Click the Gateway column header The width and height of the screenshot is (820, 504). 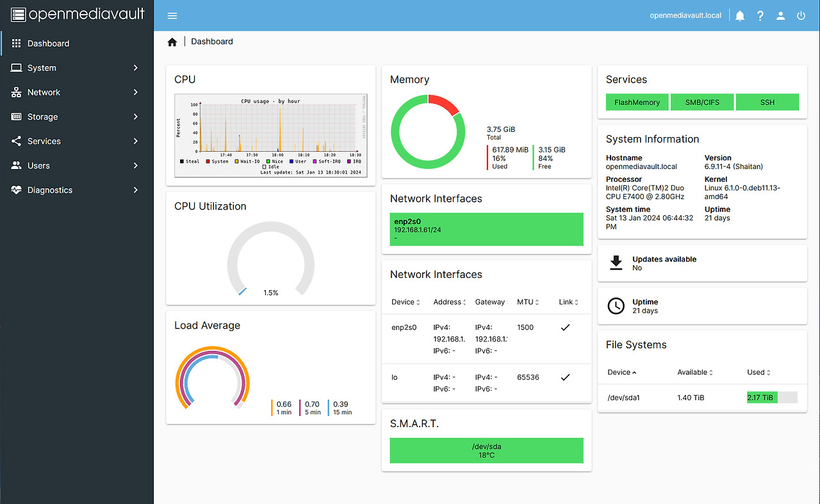(490, 302)
